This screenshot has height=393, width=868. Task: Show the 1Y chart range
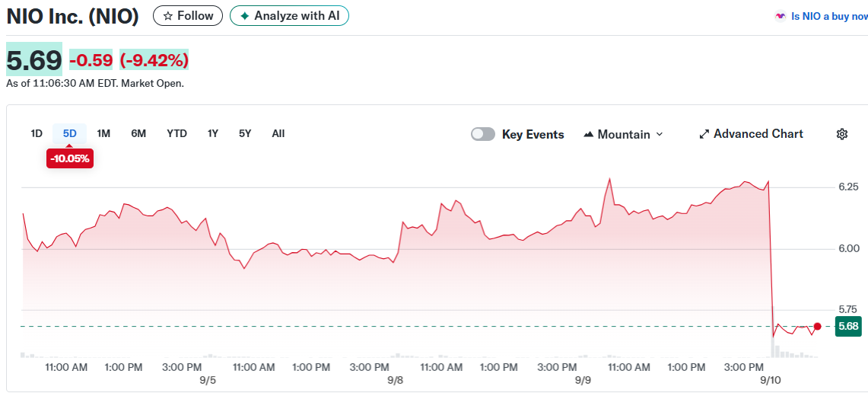point(213,133)
